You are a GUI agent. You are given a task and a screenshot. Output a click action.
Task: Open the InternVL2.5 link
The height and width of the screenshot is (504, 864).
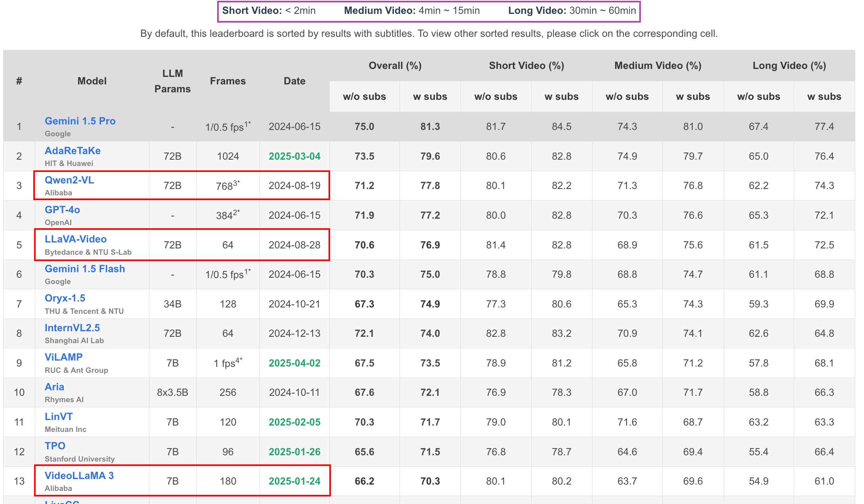pyautogui.click(x=72, y=328)
